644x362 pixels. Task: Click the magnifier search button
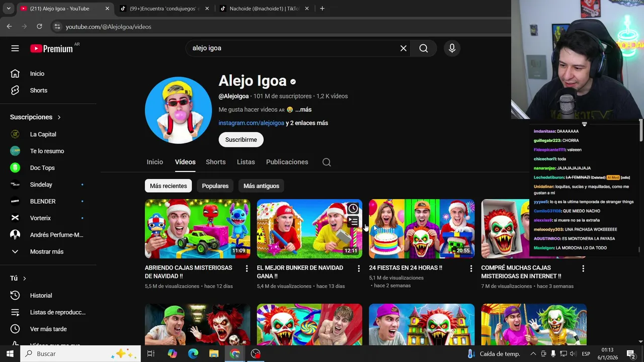click(x=424, y=48)
